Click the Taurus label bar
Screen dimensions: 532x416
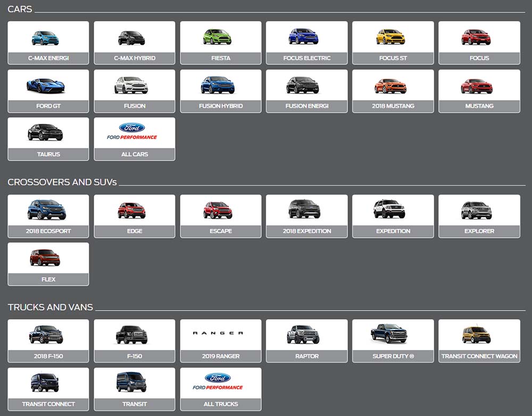coord(48,154)
